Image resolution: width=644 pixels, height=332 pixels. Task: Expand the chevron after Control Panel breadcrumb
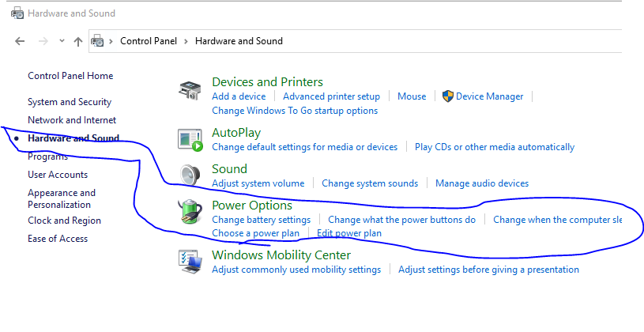coord(186,41)
